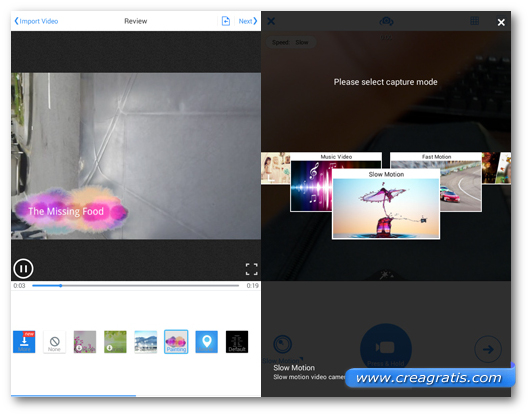Proceed with the arrow next button

point(488,349)
